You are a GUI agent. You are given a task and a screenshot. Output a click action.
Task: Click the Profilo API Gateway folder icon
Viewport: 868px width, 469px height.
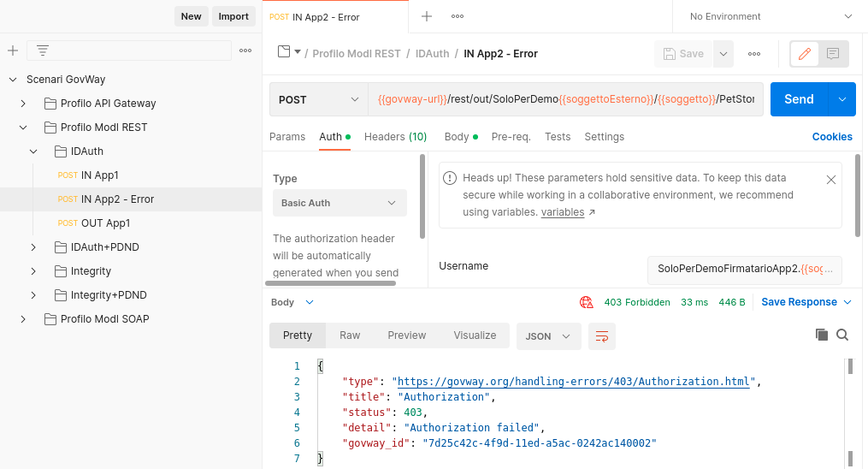[x=50, y=104]
